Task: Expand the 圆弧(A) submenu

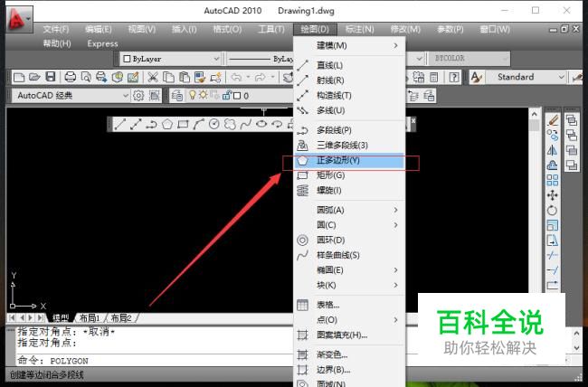Action: click(x=349, y=210)
